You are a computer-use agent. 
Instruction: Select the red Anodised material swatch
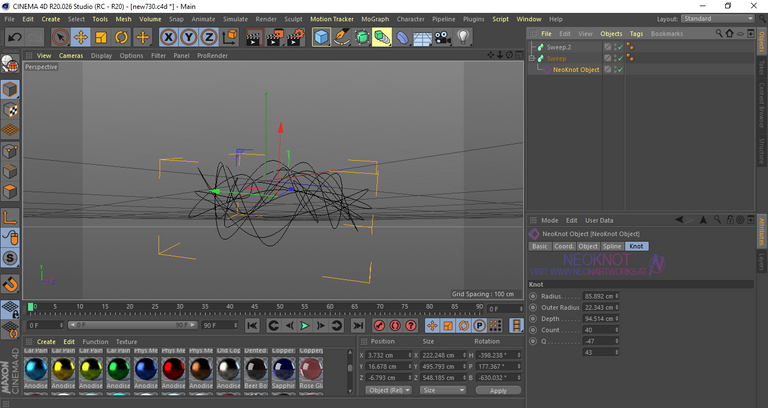(173, 369)
